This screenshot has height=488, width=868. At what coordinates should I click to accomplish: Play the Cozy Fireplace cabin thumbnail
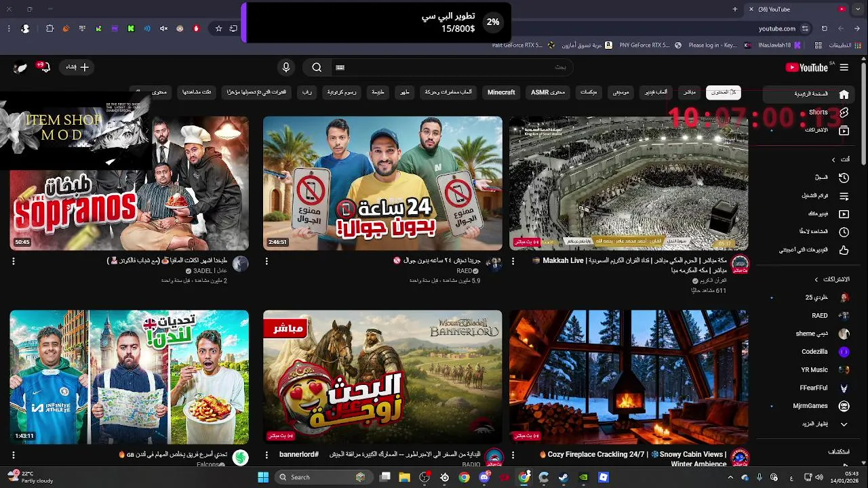(x=629, y=377)
